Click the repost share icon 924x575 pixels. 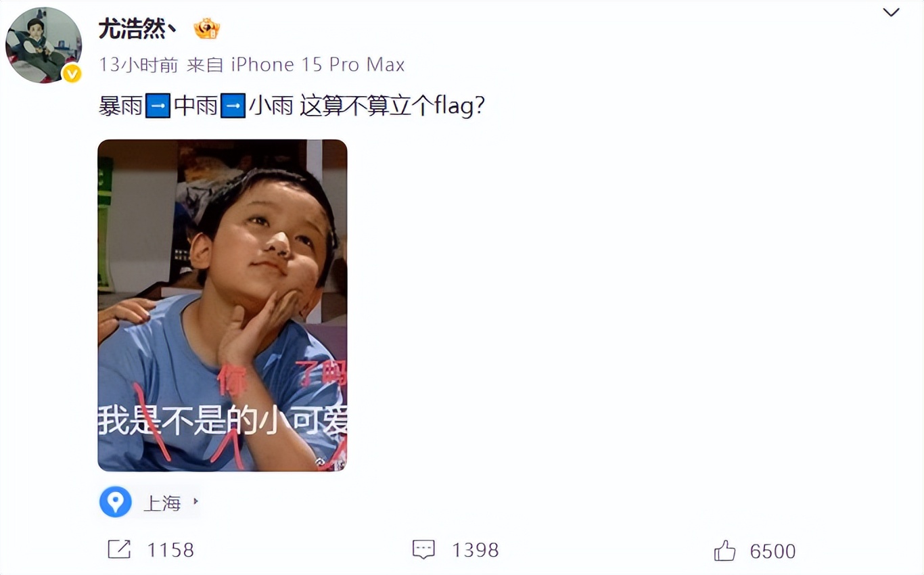click(x=119, y=549)
